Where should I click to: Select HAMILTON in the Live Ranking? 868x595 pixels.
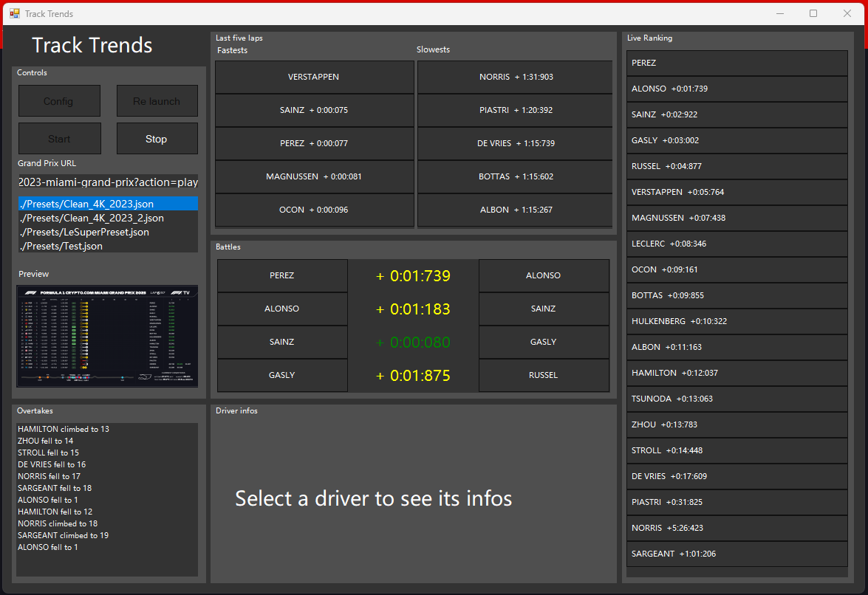point(736,373)
